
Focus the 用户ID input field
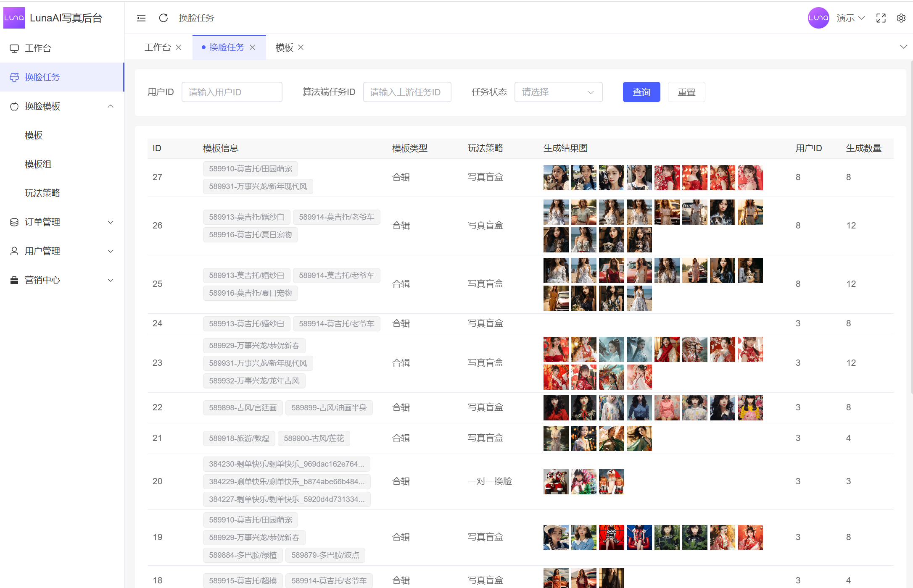pyautogui.click(x=232, y=92)
